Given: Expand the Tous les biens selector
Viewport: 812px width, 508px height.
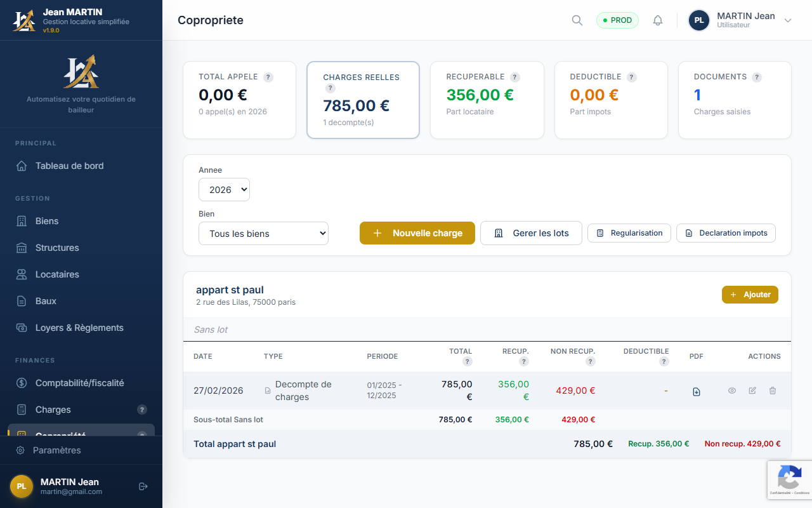Looking at the screenshot, I should click(x=263, y=234).
